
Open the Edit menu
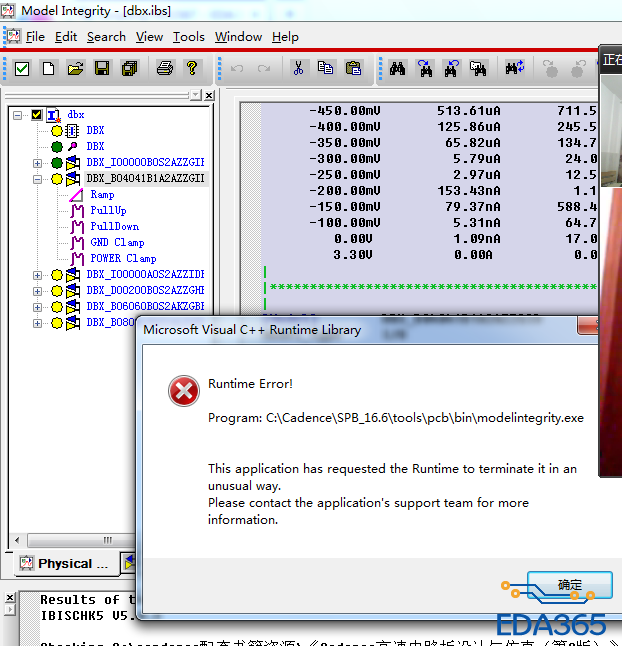66,37
